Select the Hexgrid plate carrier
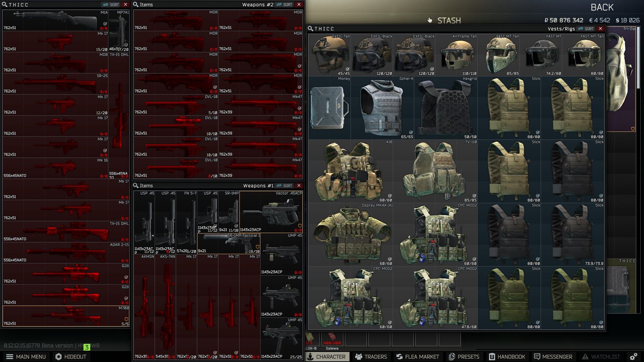This screenshot has height=362, width=644. [446, 108]
